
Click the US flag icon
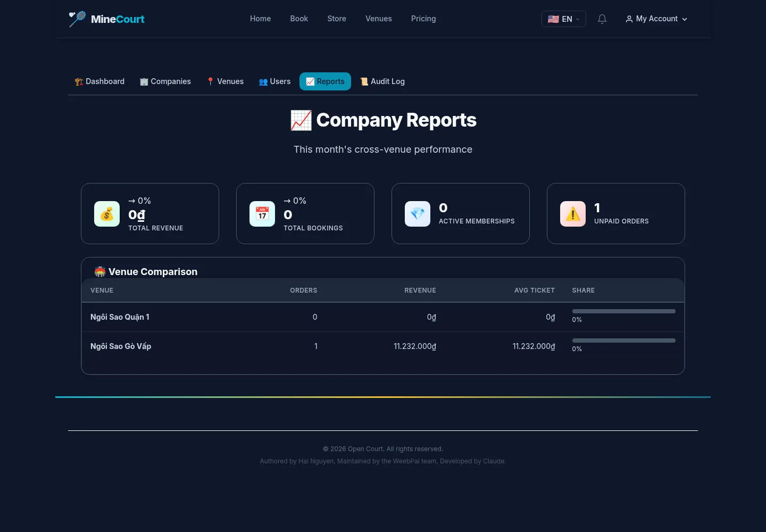pos(553,19)
